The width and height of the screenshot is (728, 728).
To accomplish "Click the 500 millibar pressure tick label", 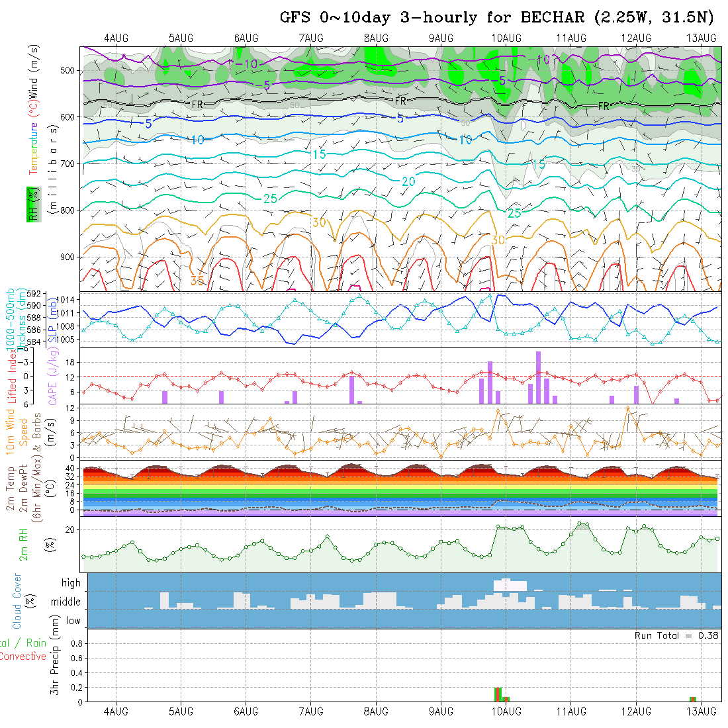I will pyautogui.click(x=68, y=71).
